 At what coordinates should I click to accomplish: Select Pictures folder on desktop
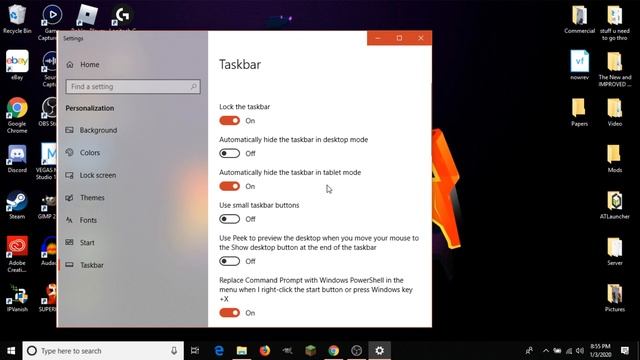(x=615, y=298)
